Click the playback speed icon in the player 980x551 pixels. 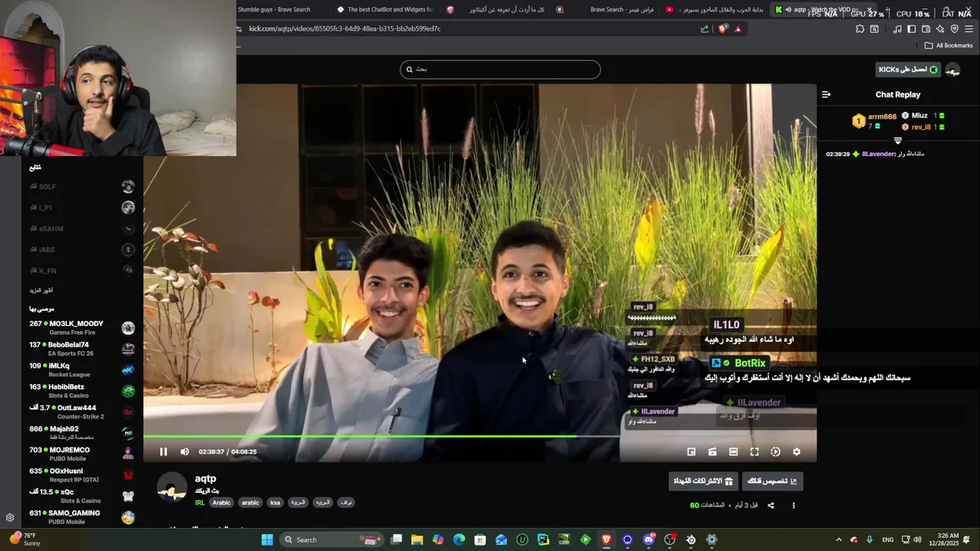[776, 452]
